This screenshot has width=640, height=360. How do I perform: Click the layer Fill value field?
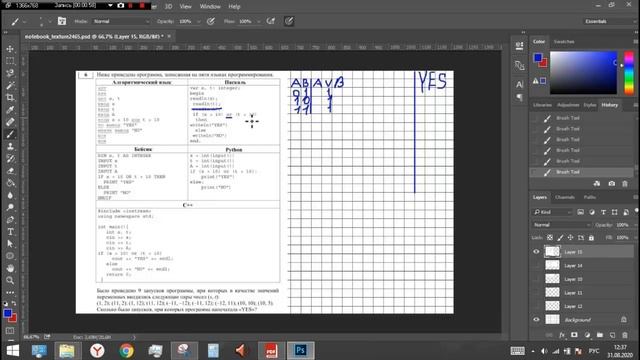tap(622, 238)
